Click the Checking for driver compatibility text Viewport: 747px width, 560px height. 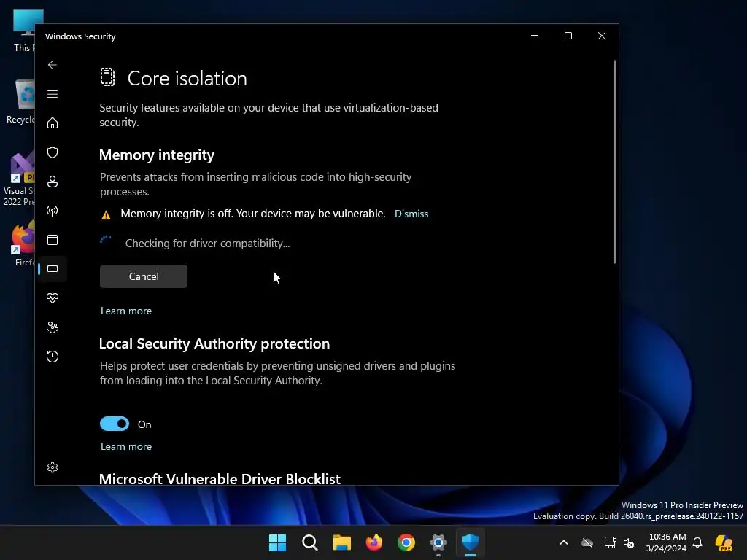click(x=207, y=244)
